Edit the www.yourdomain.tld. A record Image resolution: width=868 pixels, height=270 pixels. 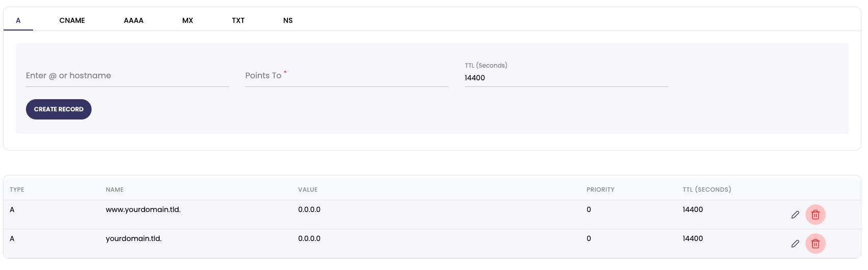(795, 215)
